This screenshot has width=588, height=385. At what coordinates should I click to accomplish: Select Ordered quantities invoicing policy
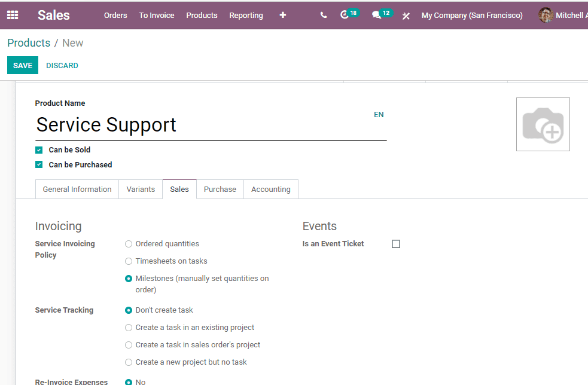click(x=129, y=244)
